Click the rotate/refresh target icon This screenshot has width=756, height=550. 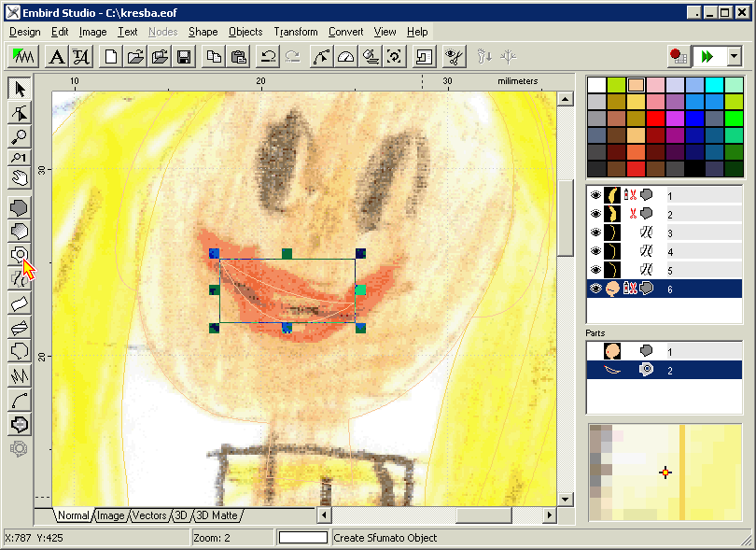[395, 57]
